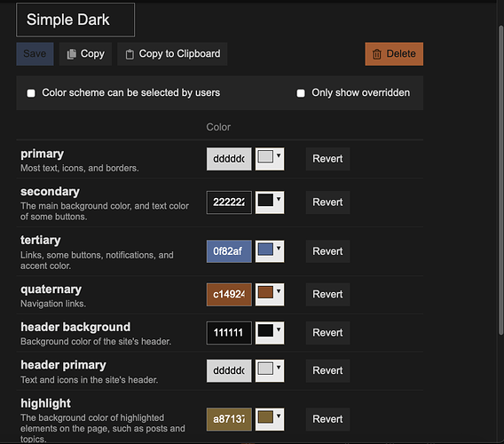Click the Save button
The width and height of the screenshot is (504, 444).
[35, 54]
